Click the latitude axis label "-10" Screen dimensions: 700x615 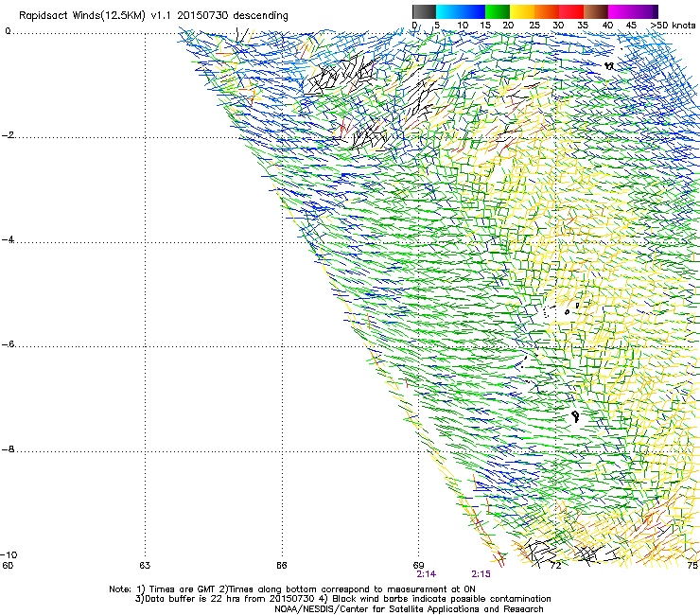point(9,555)
